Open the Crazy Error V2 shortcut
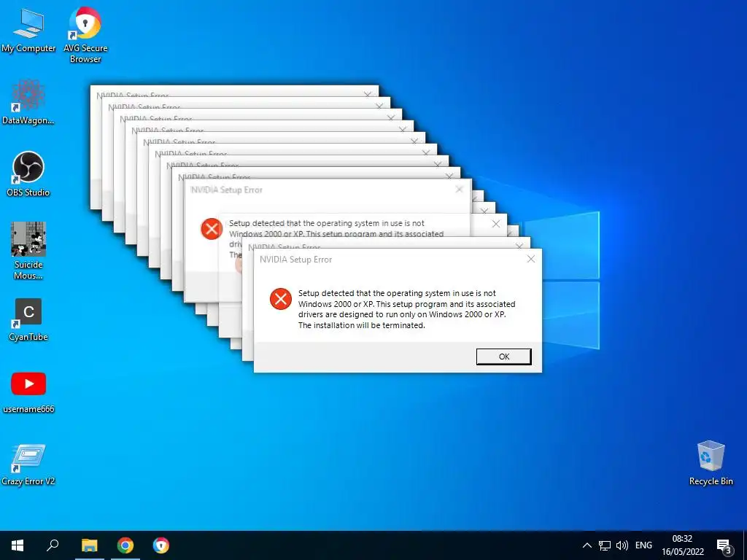The width and height of the screenshot is (747, 560). tap(28, 464)
